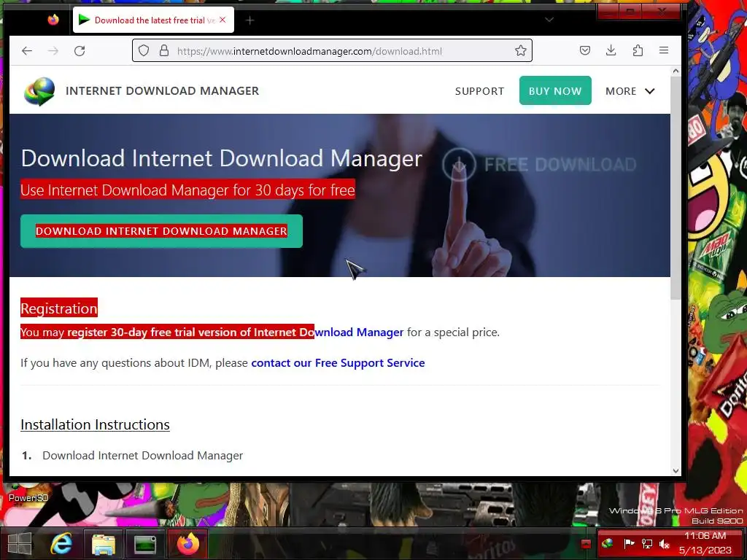Click the Registration heading
747x560 pixels.
pos(59,308)
